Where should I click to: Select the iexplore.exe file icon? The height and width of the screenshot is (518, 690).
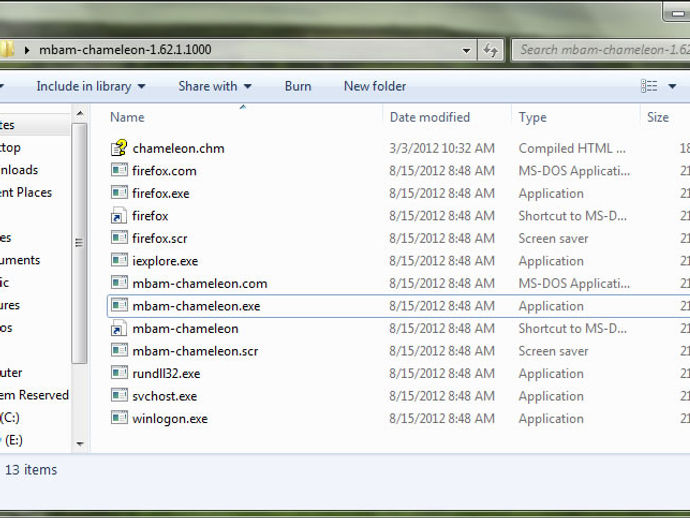119,261
